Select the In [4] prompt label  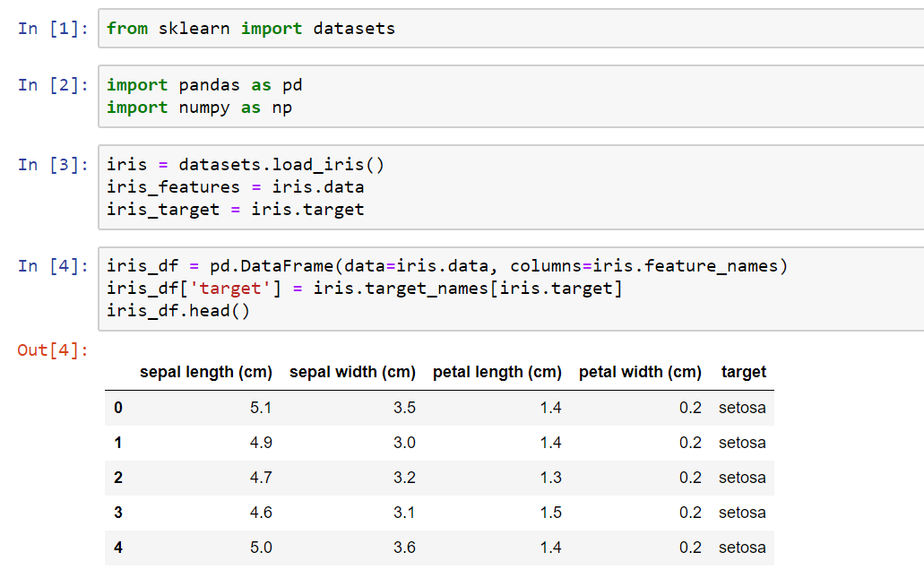pyautogui.click(x=53, y=266)
